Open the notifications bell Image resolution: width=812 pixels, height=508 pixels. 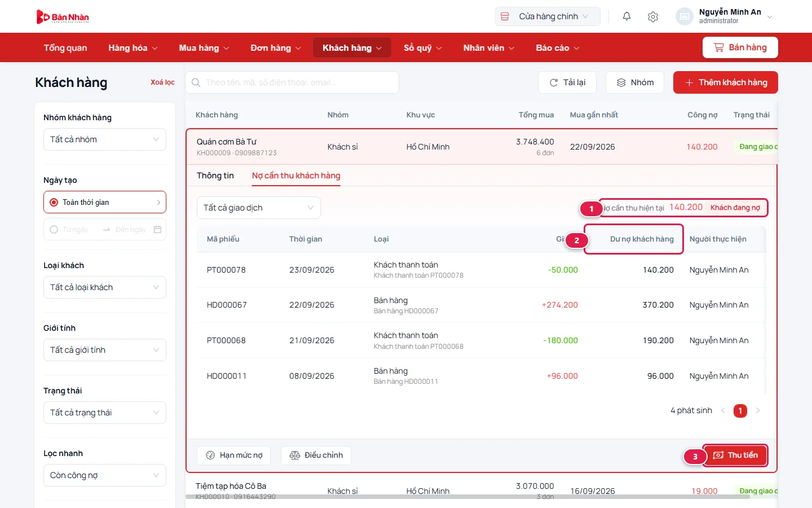tap(626, 16)
